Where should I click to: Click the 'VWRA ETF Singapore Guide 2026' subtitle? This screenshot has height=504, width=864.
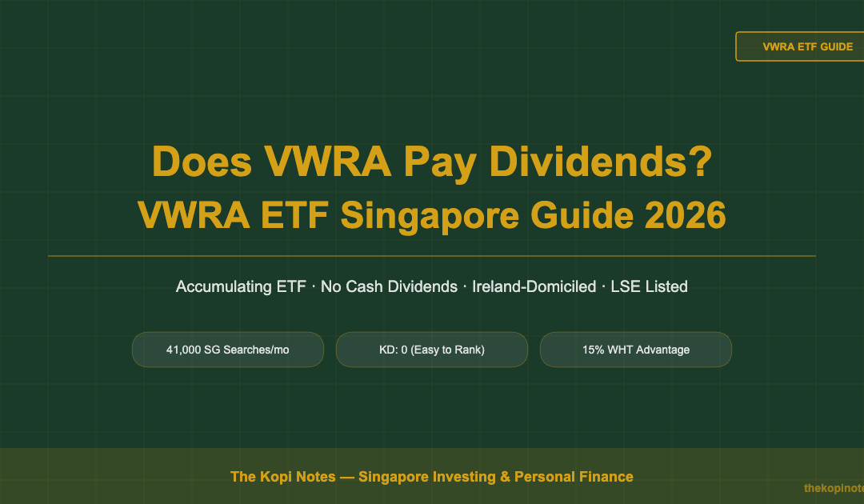[432, 215]
